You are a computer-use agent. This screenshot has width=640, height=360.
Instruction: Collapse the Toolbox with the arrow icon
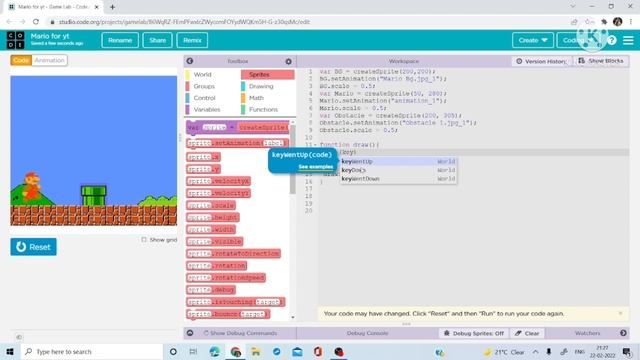pos(190,61)
